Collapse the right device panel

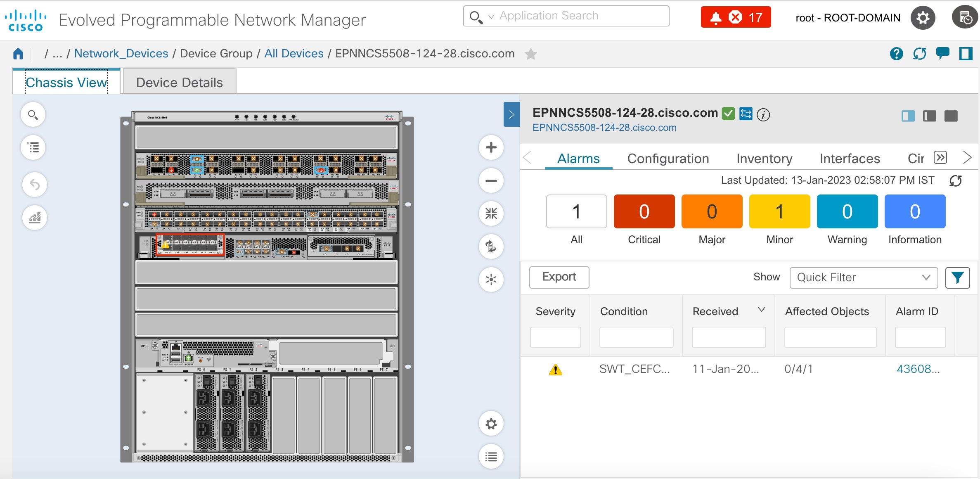pyautogui.click(x=511, y=114)
